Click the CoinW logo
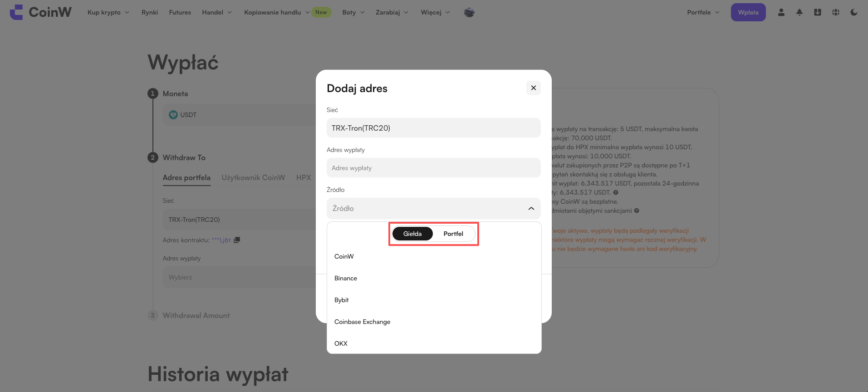This screenshot has width=868, height=392. (40, 12)
